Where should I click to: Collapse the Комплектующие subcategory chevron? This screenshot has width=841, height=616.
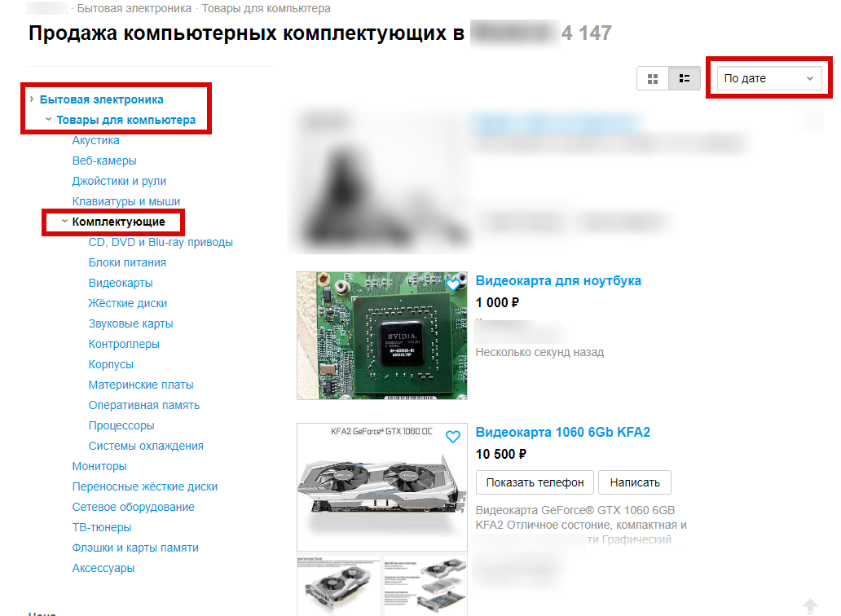tap(64, 221)
